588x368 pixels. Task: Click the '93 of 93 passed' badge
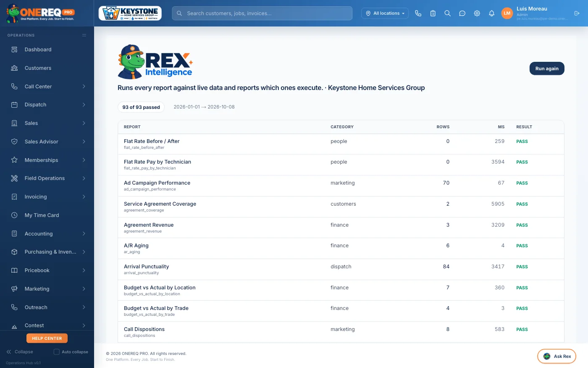[x=141, y=107]
